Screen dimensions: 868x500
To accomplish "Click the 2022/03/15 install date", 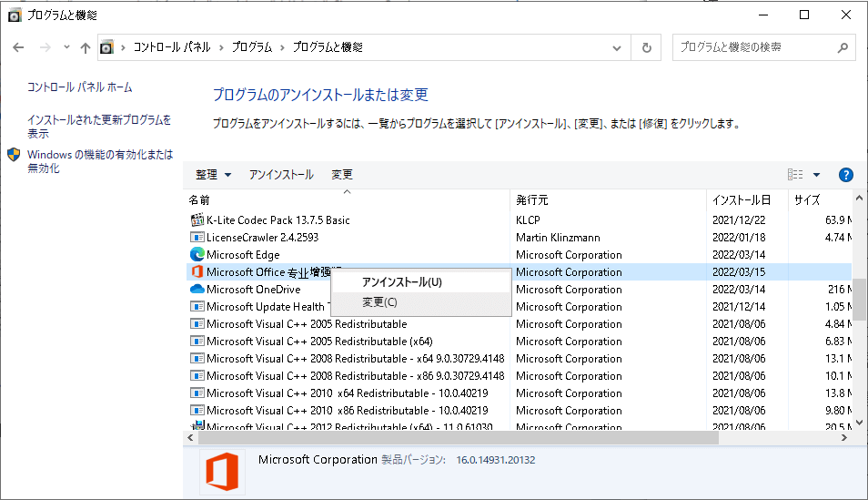I will pyautogui.click(x=739, y=272).
